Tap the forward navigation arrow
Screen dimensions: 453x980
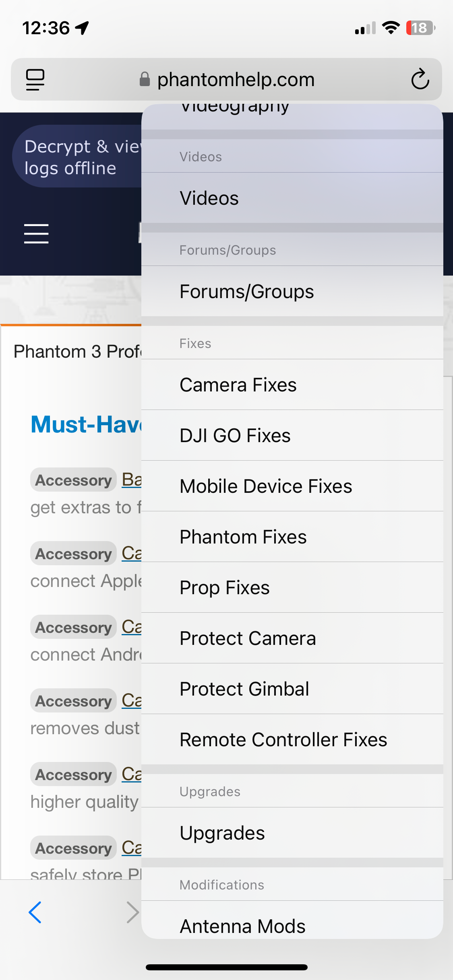click(x=132, y=912)
